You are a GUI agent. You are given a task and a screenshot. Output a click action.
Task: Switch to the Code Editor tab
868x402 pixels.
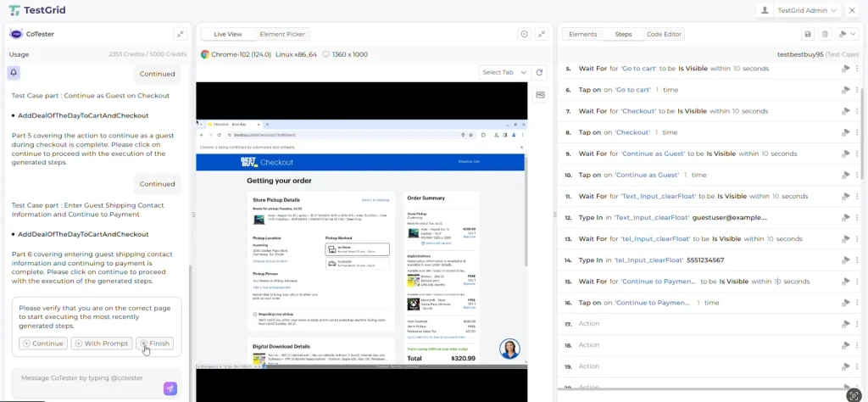(x=664, y=34)
